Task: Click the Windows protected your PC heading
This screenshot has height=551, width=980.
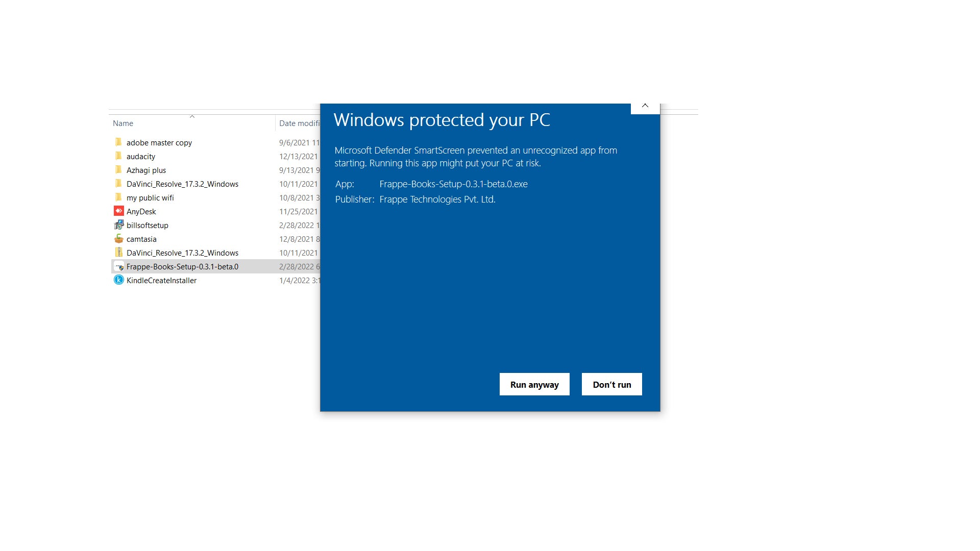Action: pyautogui.click(x=442, y=120)
